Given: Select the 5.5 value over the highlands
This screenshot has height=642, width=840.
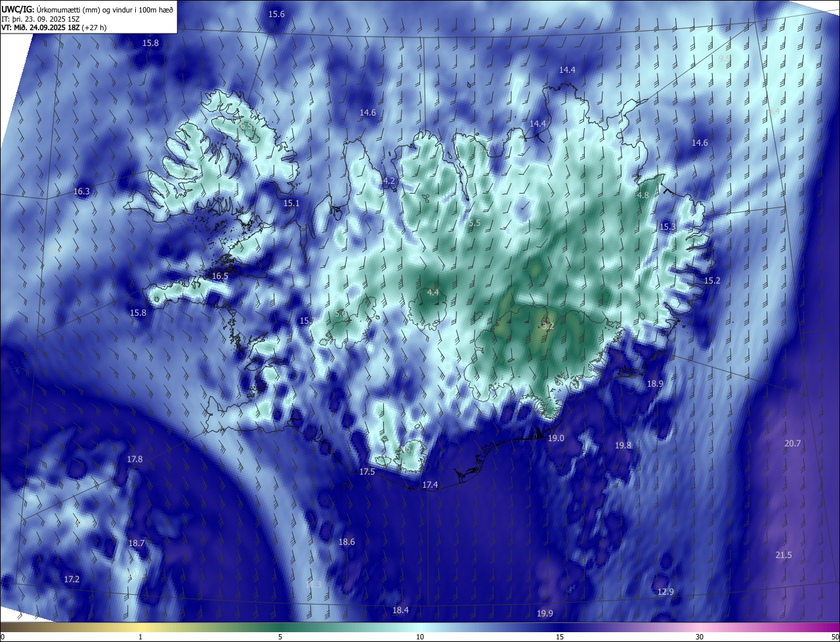Looking at the screenshot, I should point(475,223).
